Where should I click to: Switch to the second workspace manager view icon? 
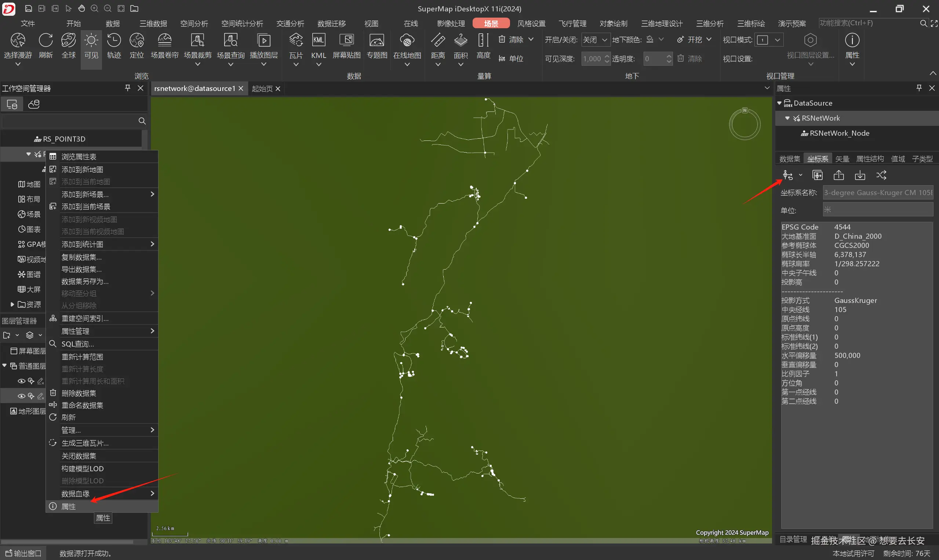34,104
